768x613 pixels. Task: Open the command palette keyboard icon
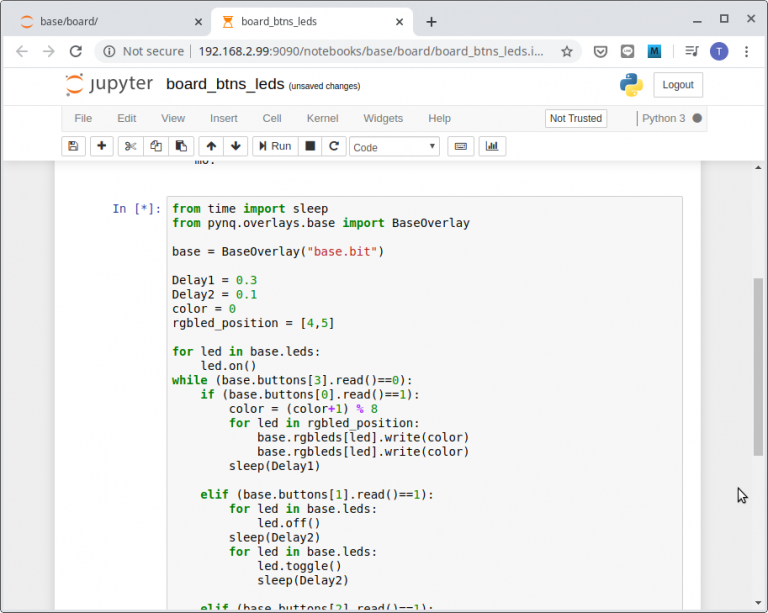[460, 146]
